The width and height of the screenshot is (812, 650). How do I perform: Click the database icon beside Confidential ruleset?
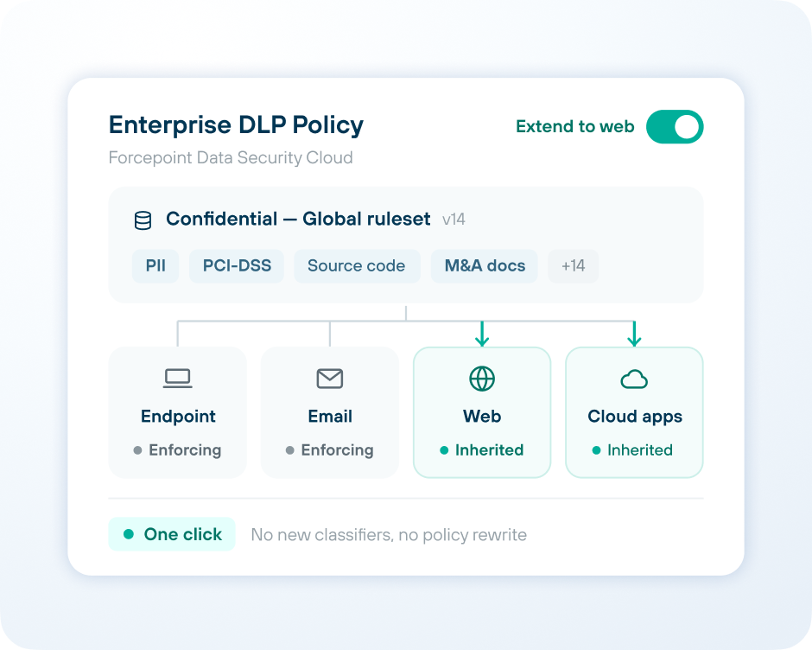coord(143,220)
